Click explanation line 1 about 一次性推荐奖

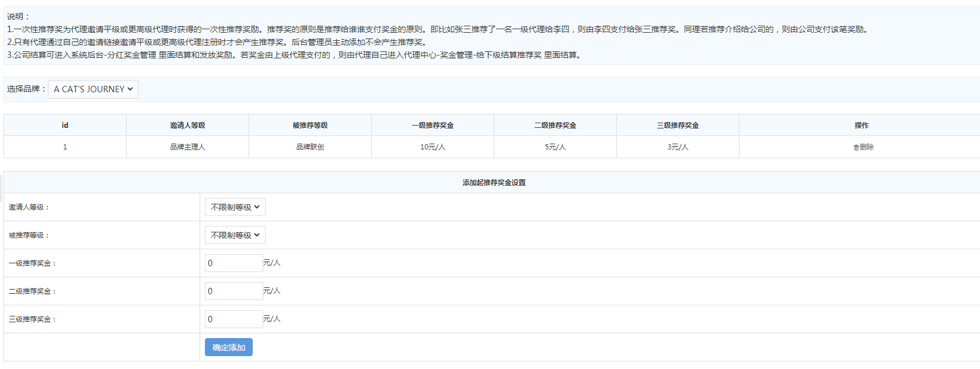pos(439,29)
